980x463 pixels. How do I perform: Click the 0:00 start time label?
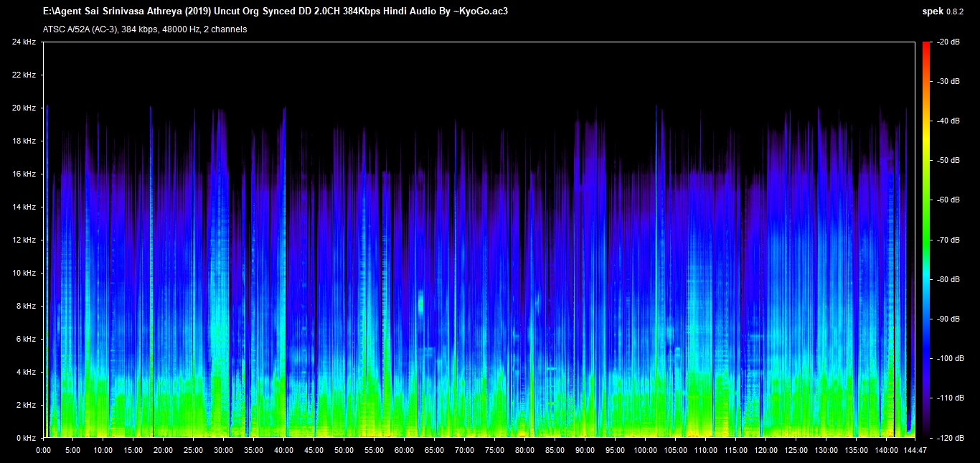click(x=43, y=450)
